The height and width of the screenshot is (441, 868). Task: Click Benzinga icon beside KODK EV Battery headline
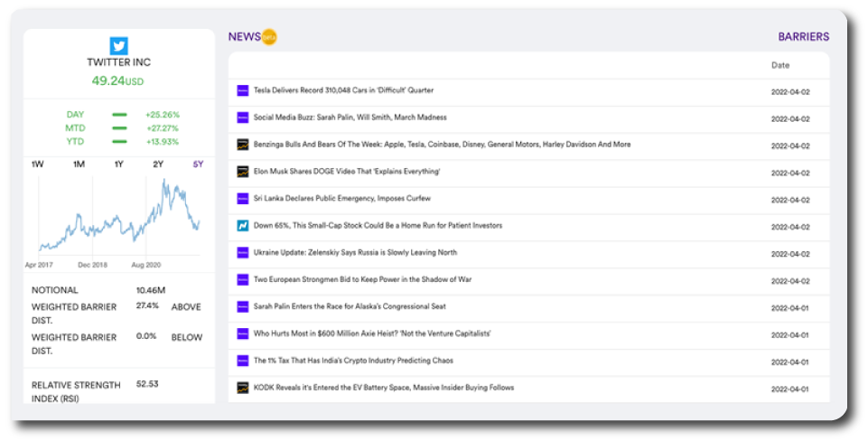click(x=242, y=388)
